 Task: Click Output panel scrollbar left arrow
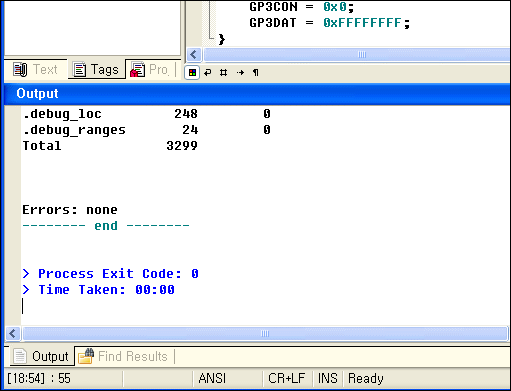point(13,333)
